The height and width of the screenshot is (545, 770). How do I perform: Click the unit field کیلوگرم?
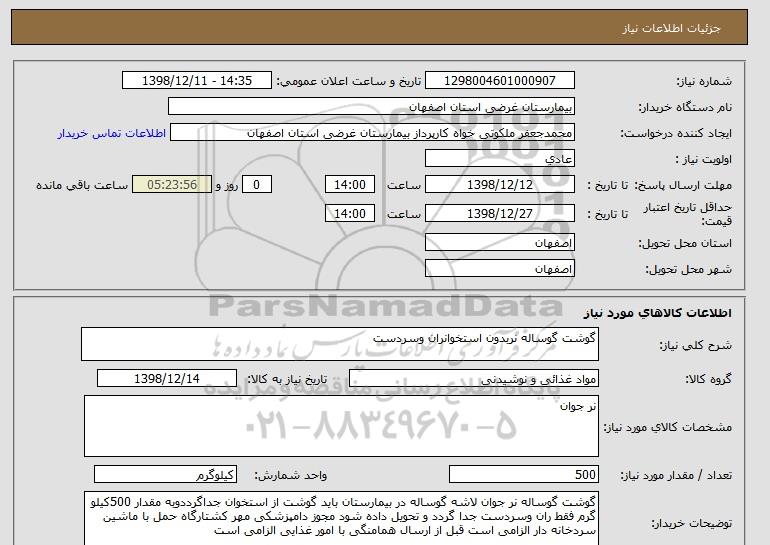tap(165, 474)
